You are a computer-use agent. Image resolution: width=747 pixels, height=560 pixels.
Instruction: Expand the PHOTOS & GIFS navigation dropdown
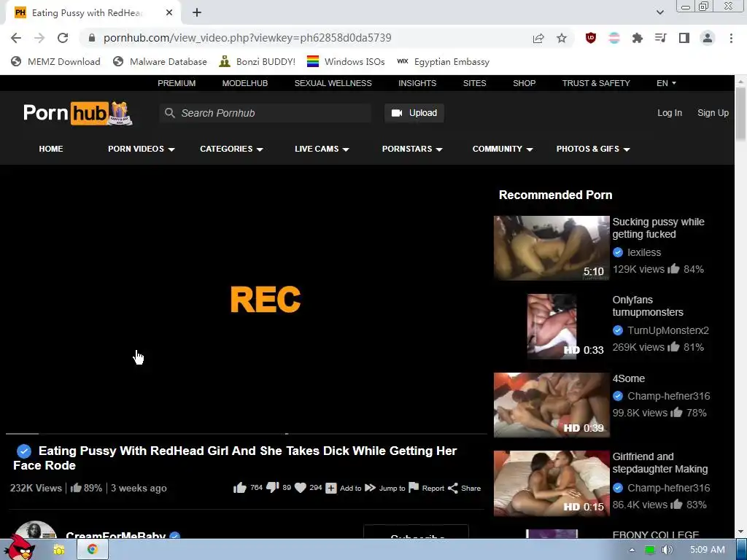point(593,149)
